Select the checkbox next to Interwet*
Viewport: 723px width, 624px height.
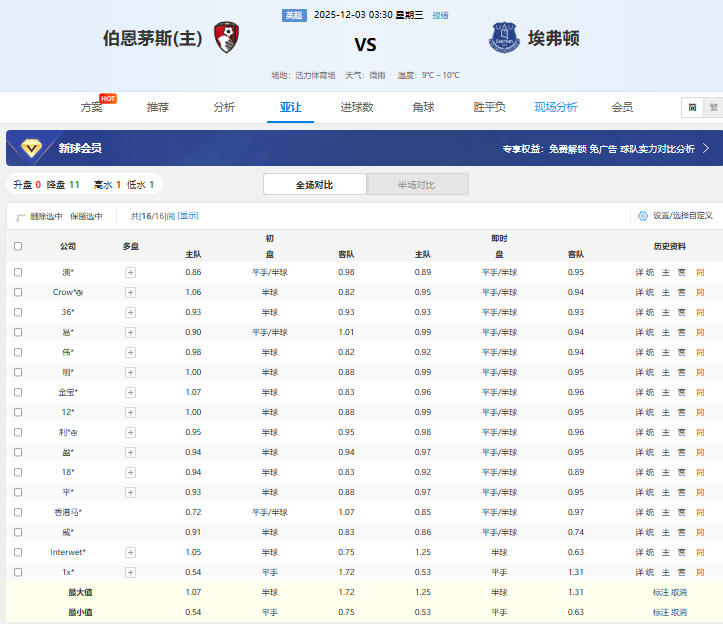tap(18, 552)
